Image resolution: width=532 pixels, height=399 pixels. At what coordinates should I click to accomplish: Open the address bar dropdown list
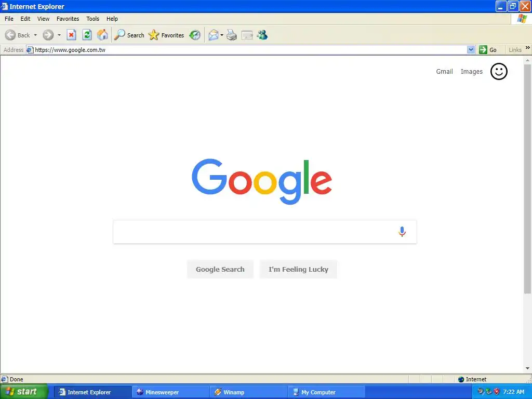tap(471, 50)
